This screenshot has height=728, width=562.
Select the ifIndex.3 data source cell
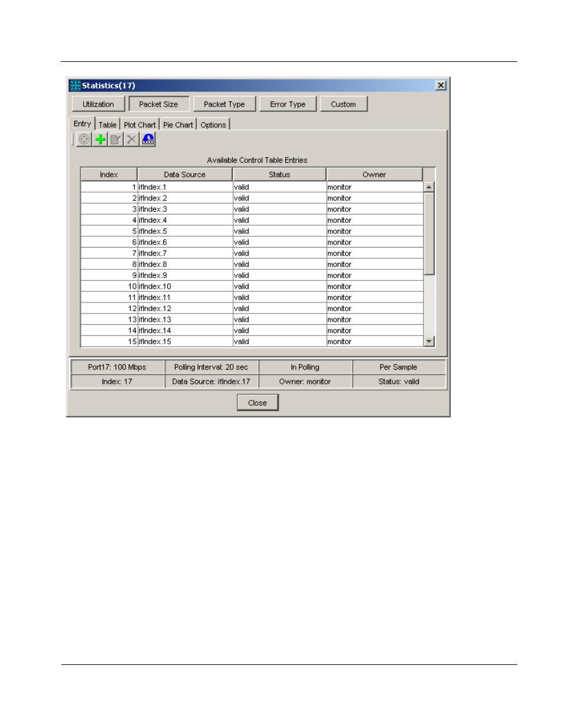coord(185,209)
